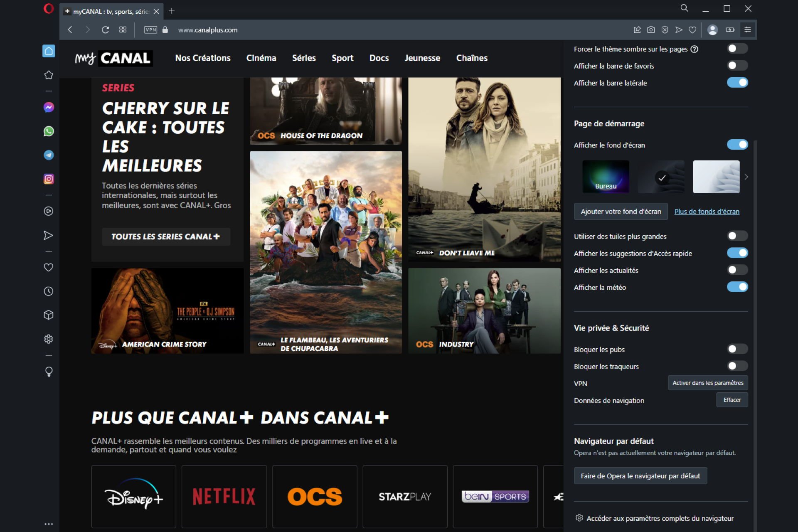
Task: Open a new tab with plus button
Action: (x=172, y=11)
